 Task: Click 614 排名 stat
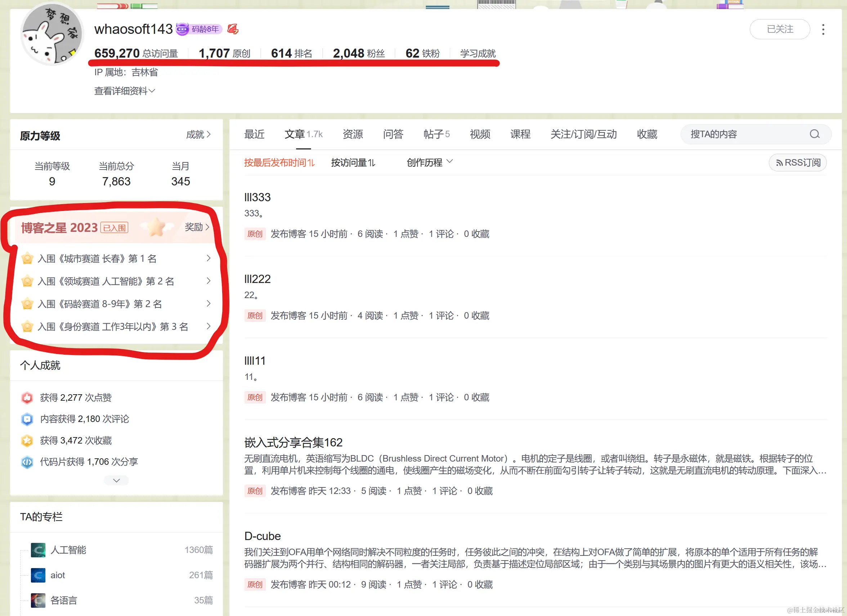pos(291,53)
